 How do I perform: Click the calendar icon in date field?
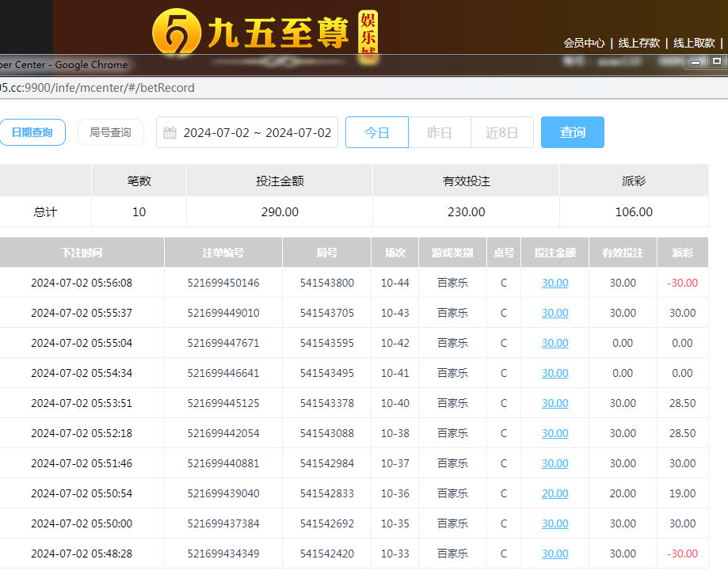pos(170,133)
